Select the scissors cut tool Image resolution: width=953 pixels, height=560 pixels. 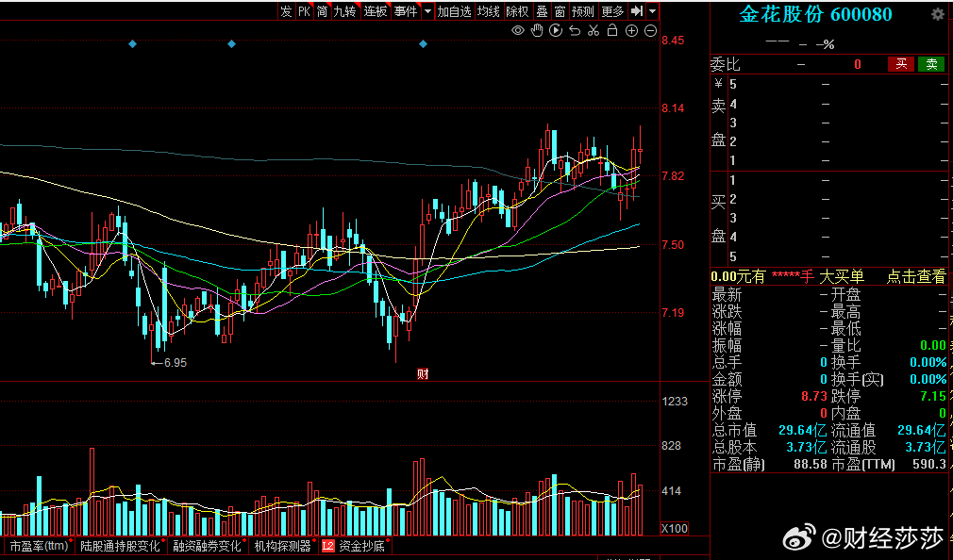(594, 30)
